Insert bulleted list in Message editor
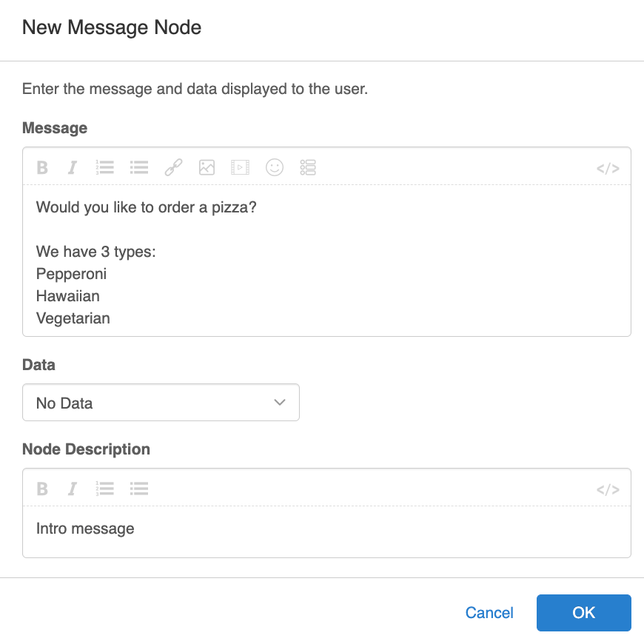 [x=139, y=167]
